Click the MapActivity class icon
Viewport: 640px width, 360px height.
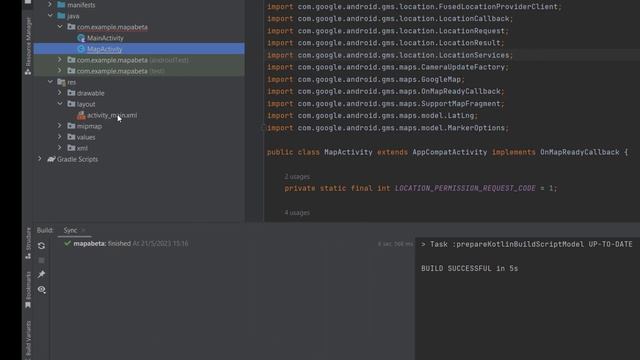pos(81,49)
